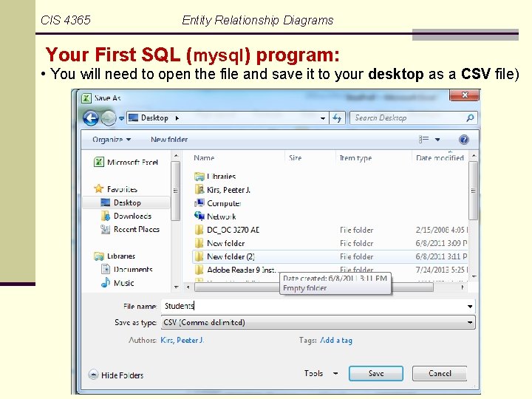The width and height of the screenshot is (532, 399).
Task: Open the recent locations arrow beside Forward
Action: click(x=121, y=119)
